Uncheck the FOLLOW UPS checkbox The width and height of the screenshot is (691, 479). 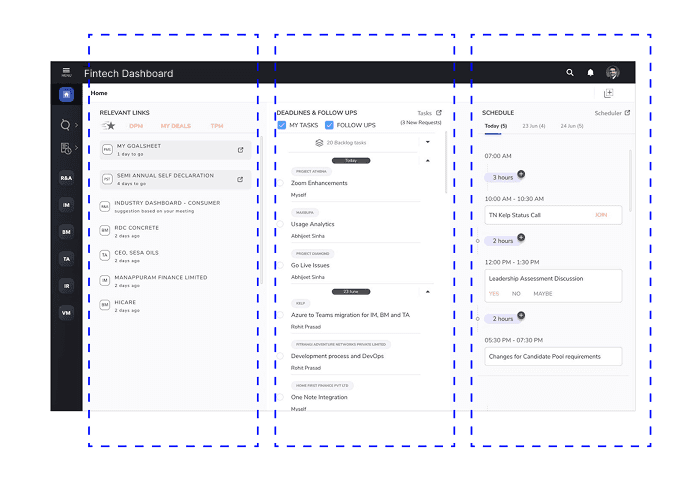pos(329,125)
